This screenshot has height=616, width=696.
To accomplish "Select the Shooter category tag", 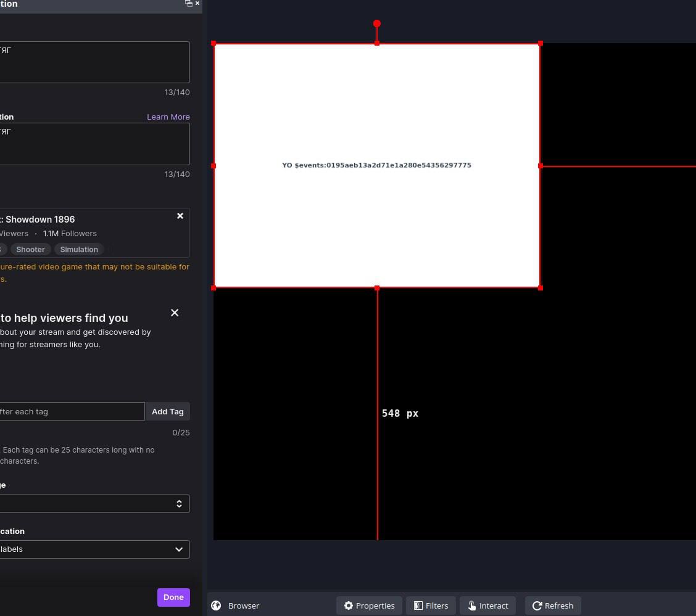I will pos(31,249).
